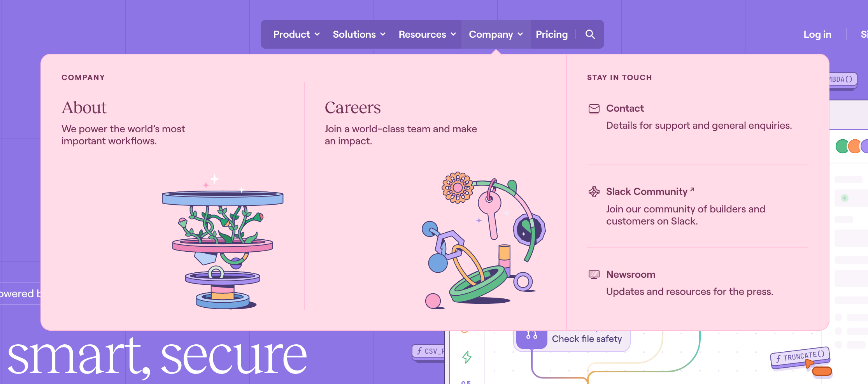
Task: Click the search magnifier icon
Action: click(590, 34)
